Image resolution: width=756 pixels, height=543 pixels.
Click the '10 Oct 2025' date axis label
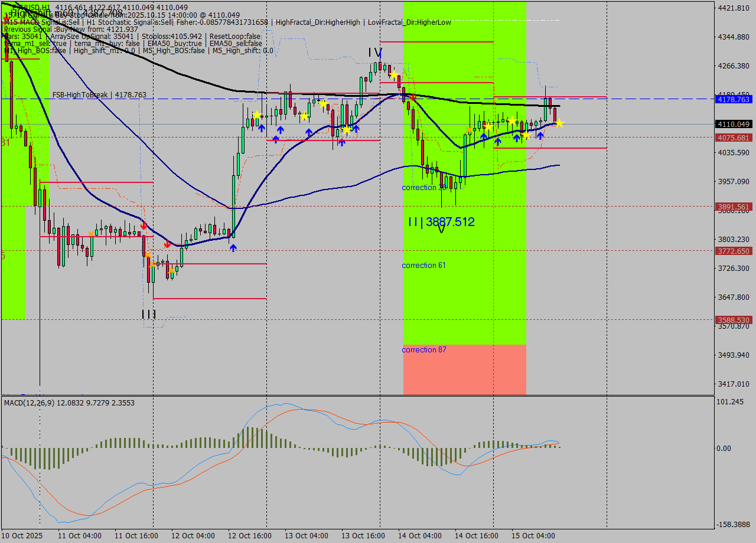(x=22, y=535)
